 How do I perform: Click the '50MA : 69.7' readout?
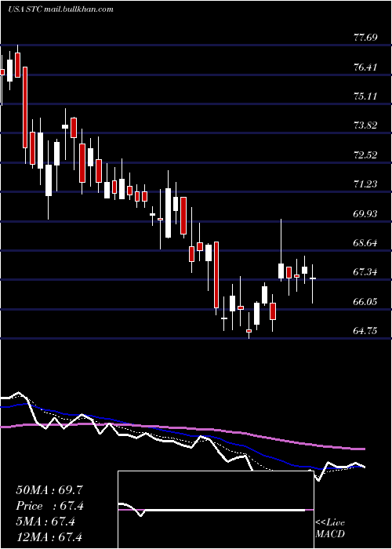click(x=49, y=490)
